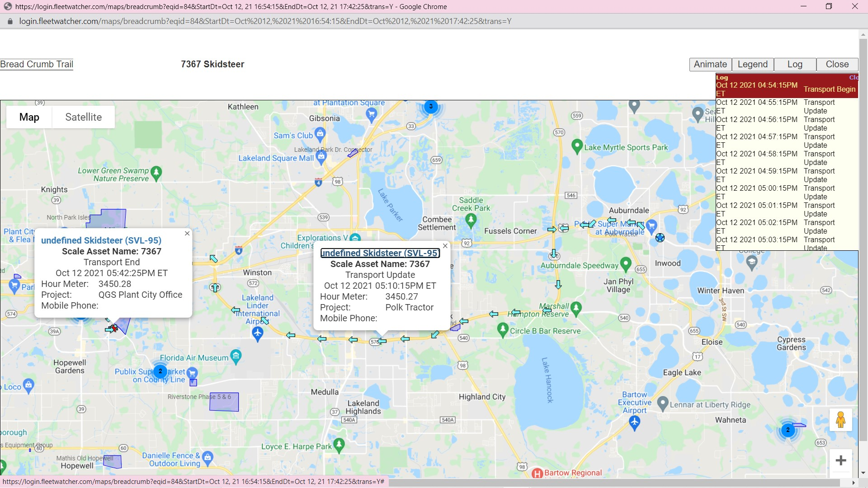Viewport: 868px width, 488px height.
Task: Click the browser address bar URL
Action: point(265,21)
